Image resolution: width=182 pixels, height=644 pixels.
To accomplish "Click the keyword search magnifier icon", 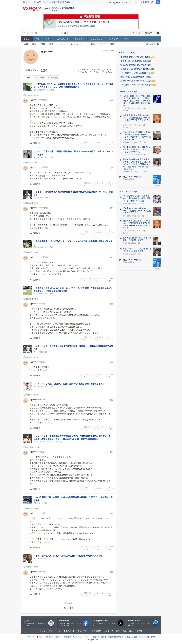I will [x=65, y=33].
